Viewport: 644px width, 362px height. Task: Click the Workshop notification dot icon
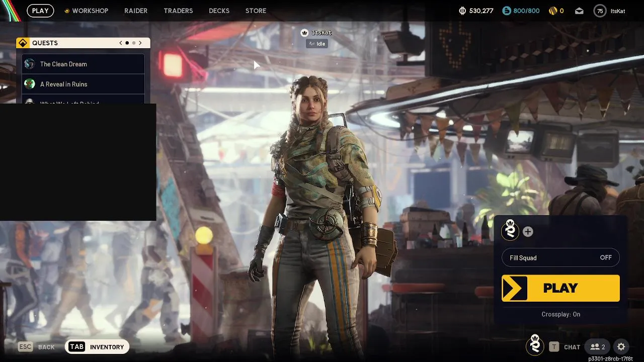point(67,11)
